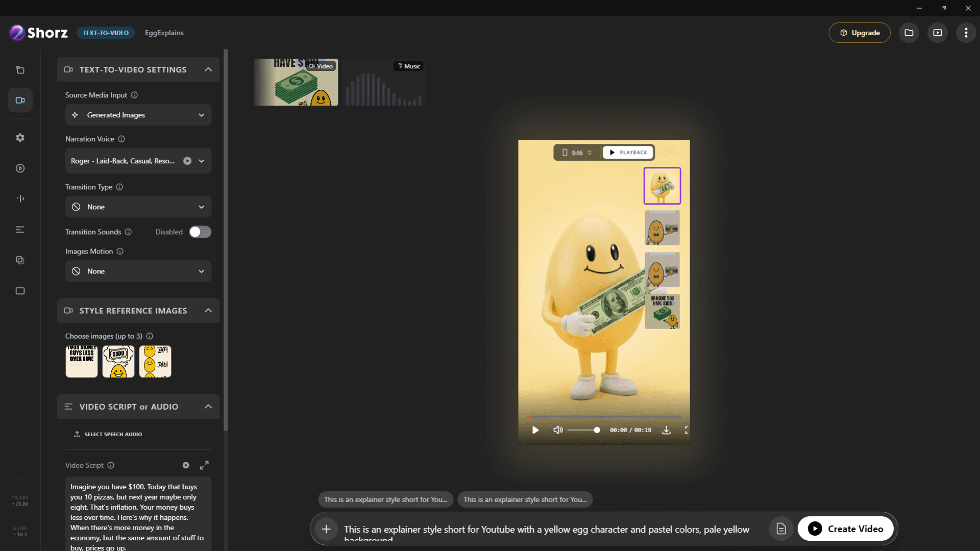
Task: Open the Narration Voice dropdown
Action: [x=138, y=161]
